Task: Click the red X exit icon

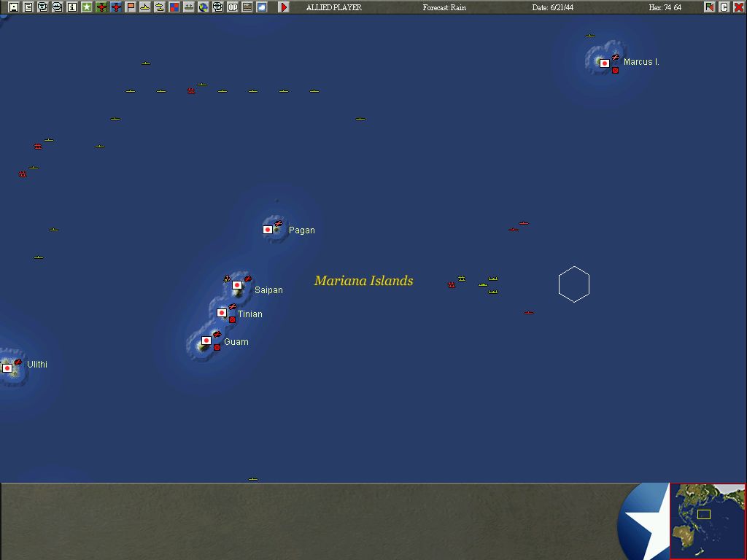Action: (x=739, y=7)
